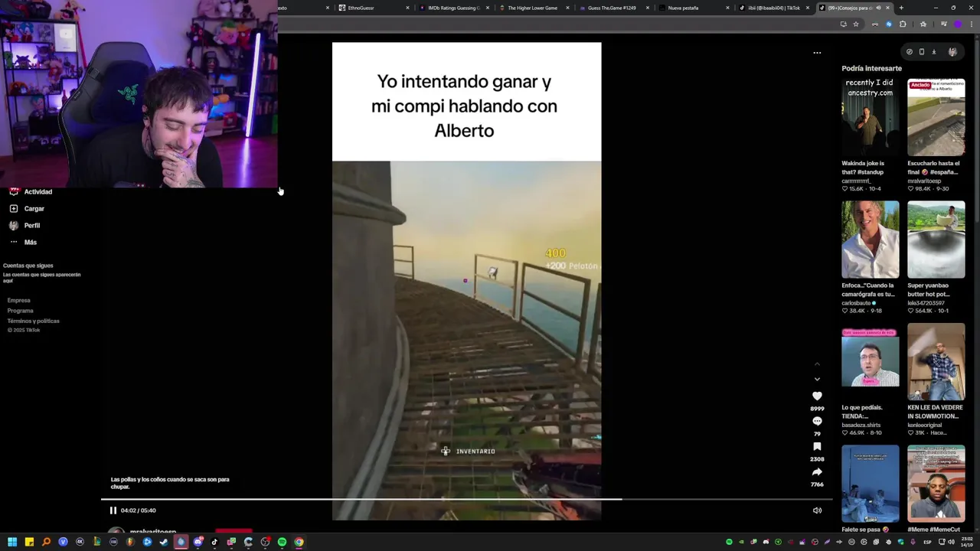
Task: Seek on the video progress bar
Action: pos(465,500)
